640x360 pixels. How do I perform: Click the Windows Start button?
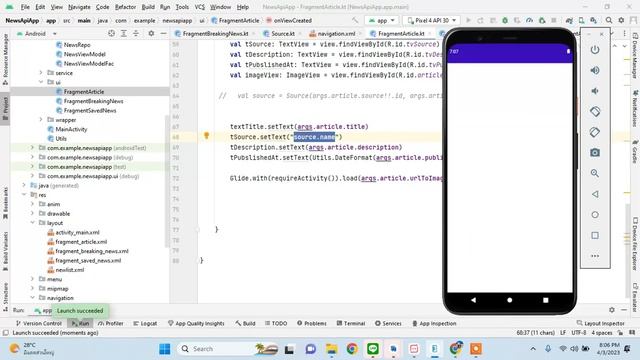(x=165, y=349)
